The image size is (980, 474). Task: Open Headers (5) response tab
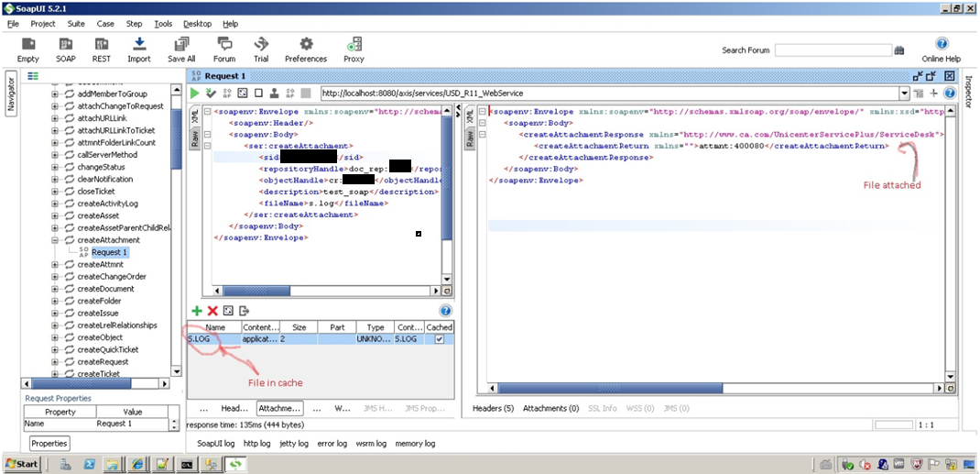coord(493,409)
